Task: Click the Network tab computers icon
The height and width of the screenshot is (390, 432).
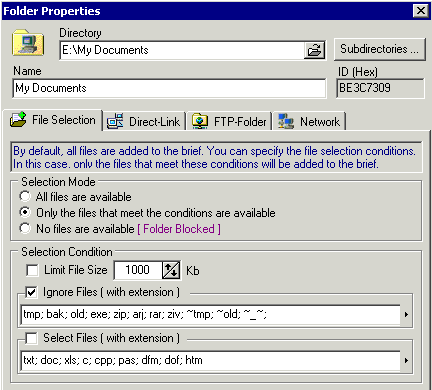Action: [286, 121]
